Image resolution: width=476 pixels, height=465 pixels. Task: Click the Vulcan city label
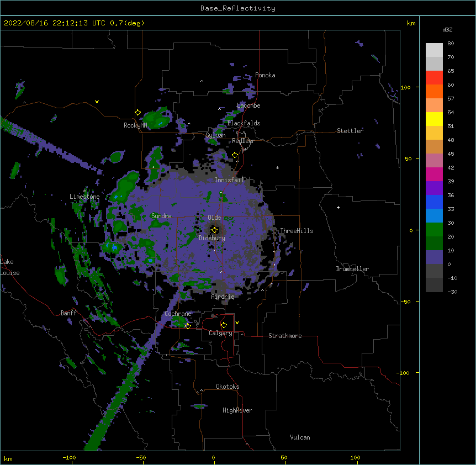(x=300, y=437)
